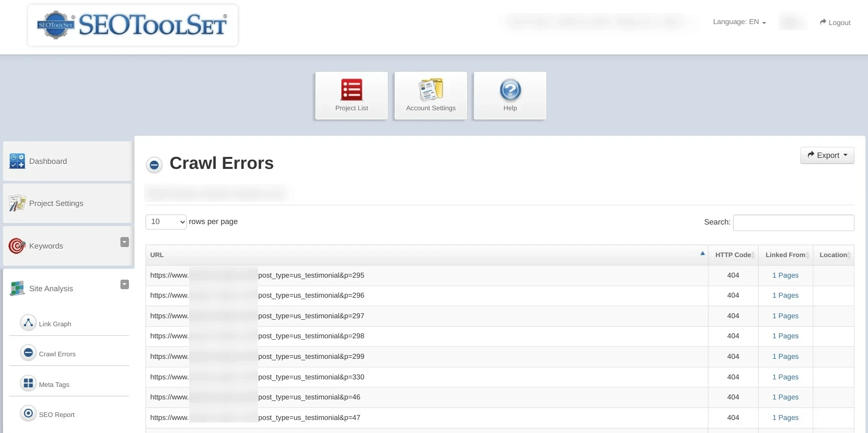Click 404 code in p=295 row
The image size is (868, 433).
pos(733,275)
